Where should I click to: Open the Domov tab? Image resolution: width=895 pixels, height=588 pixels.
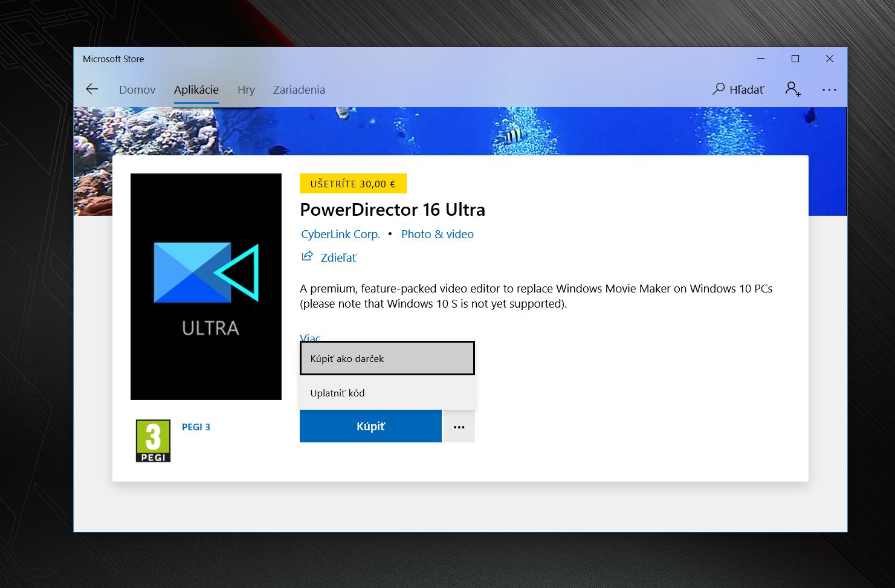pyautogui.click(x=137, y=89)
